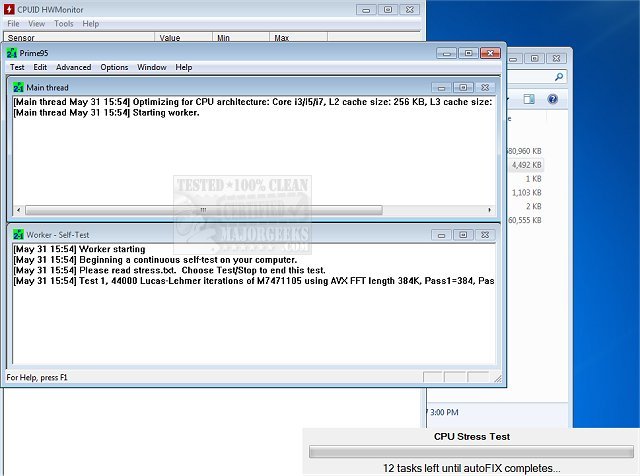Click the Worker Self-Test window icon
This screenshot has height=476, width=640.
pos(18,235)
